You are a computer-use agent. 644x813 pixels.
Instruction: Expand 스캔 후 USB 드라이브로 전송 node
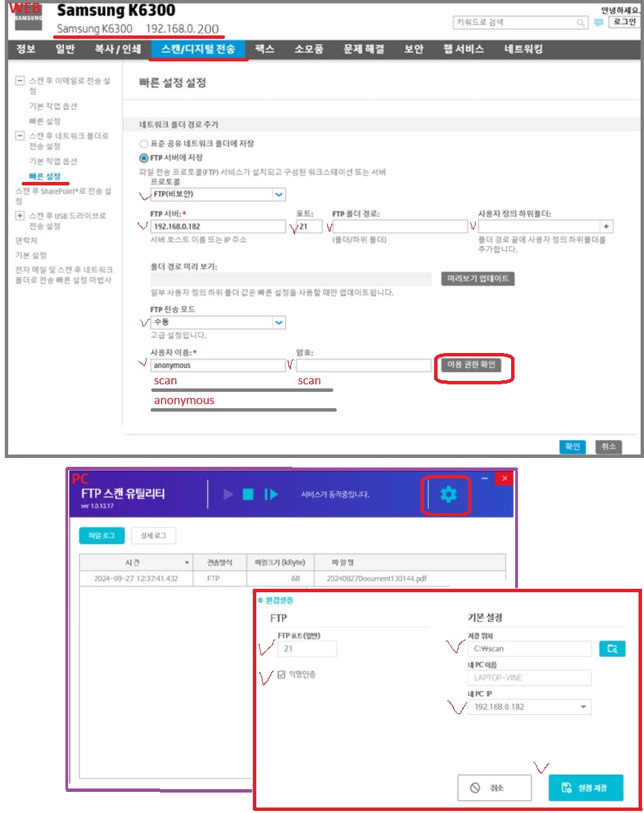coord(20,216)
